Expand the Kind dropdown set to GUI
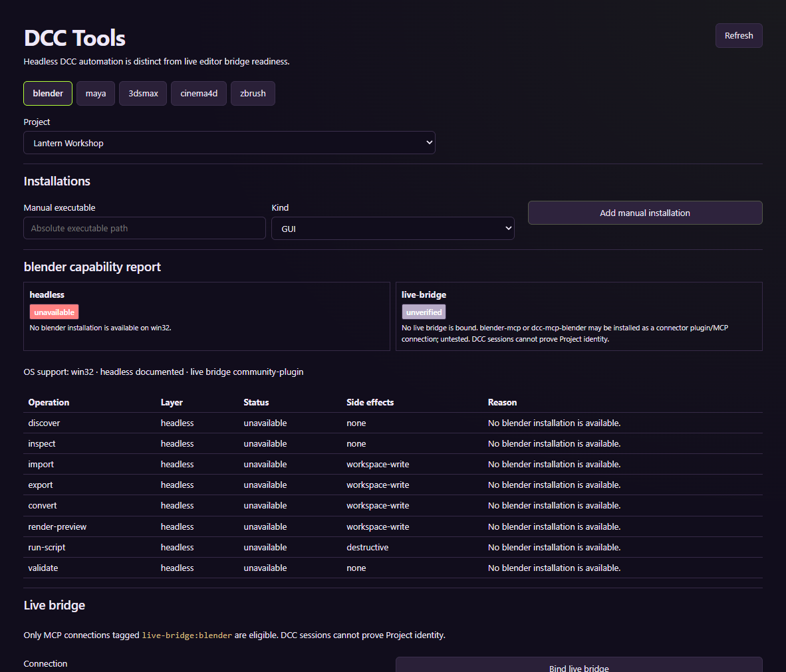This screenshot has height=672, width=786. pyautogui.click(x=392, y=229)
